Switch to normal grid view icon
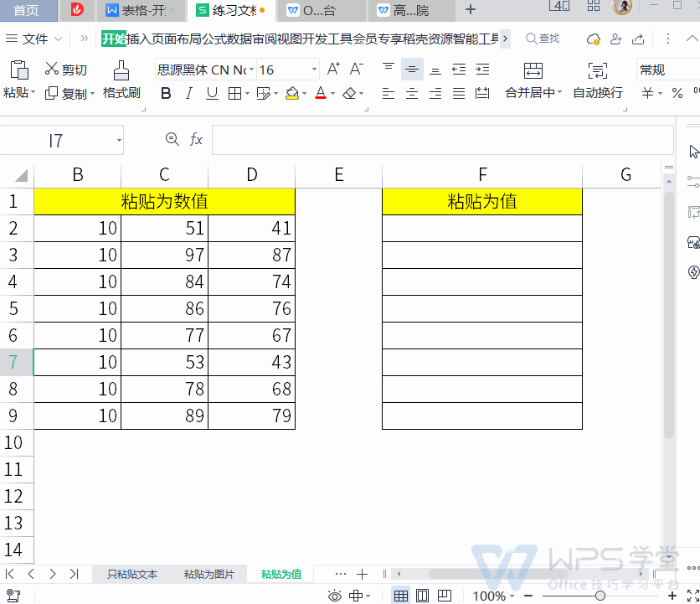The width and height of the screenshot is (700, 604). (x=400, y=596)
